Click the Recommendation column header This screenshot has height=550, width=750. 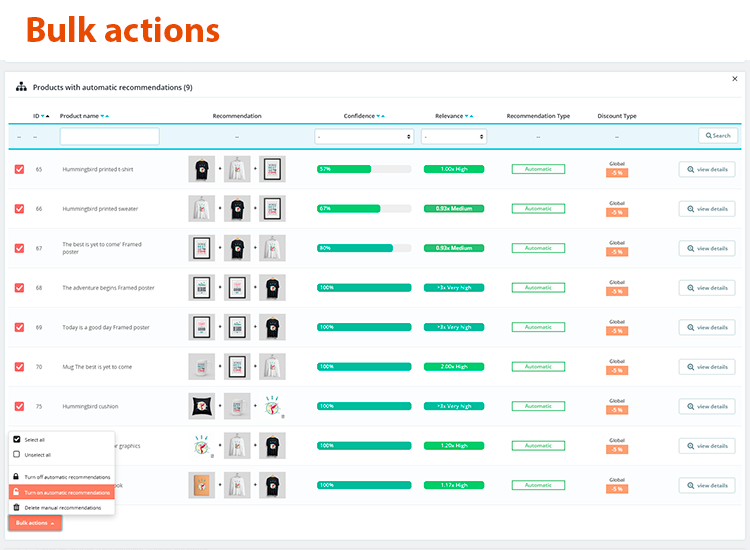(x=237, y=116)
